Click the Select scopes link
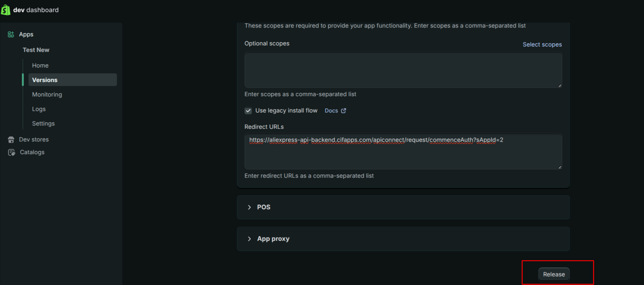The width and height of the screenshot is (644, 285). click(x=542, y=45)
